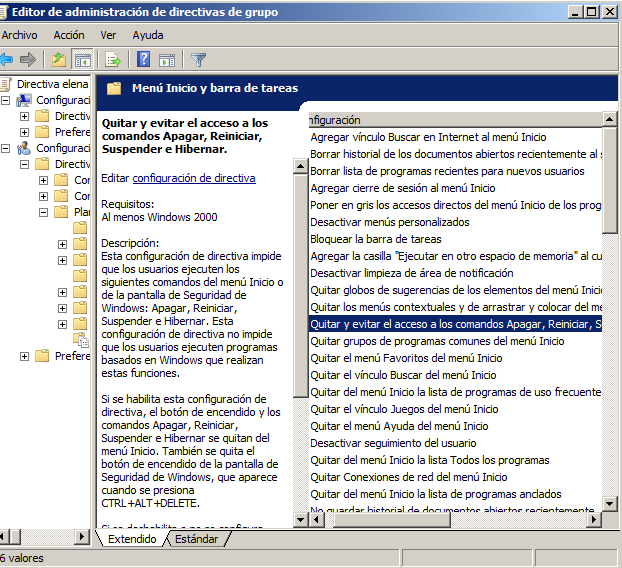Click the Back arrow in the toolbar
Screen dimensions: 622x568
(6, 60)
